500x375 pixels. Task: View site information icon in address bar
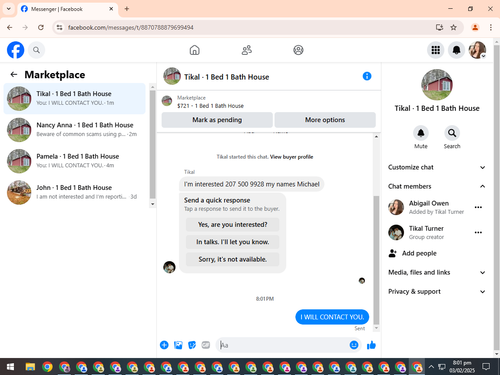[x=59, y=27]
